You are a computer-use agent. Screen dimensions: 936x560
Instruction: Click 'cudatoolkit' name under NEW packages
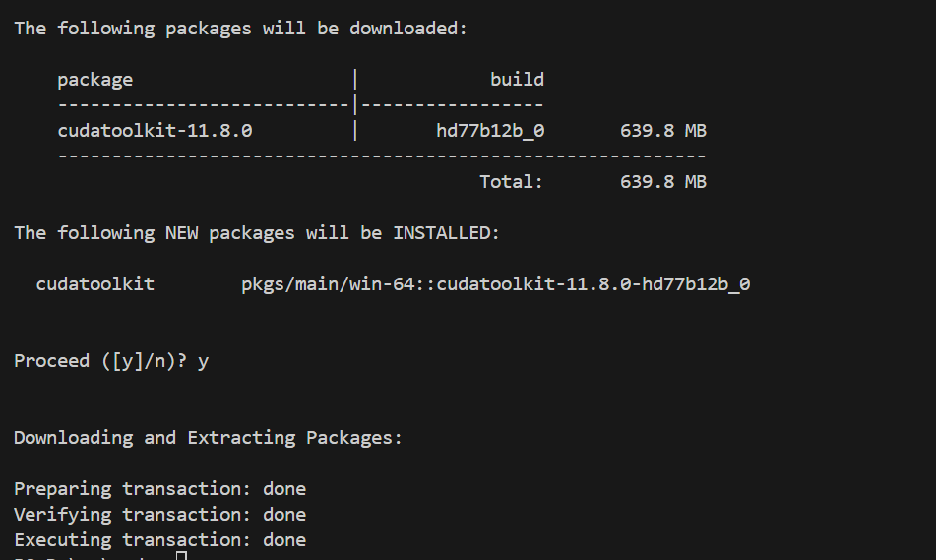[94, 284]
